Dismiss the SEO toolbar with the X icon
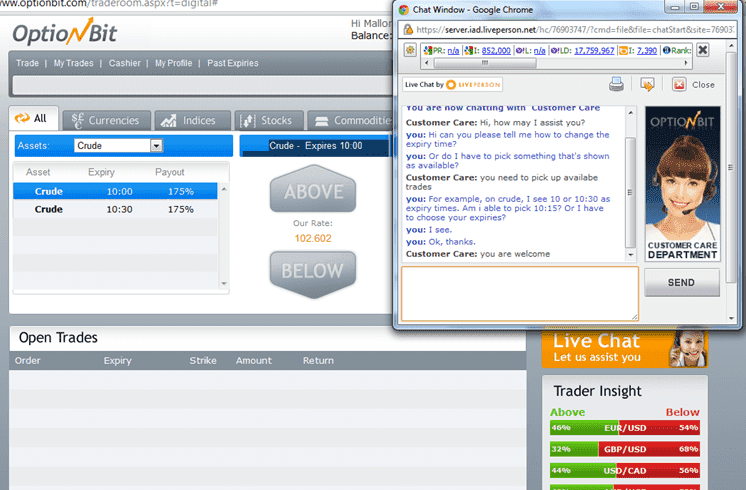The height and width of the screenshot is (490, 746). (703, 50)
